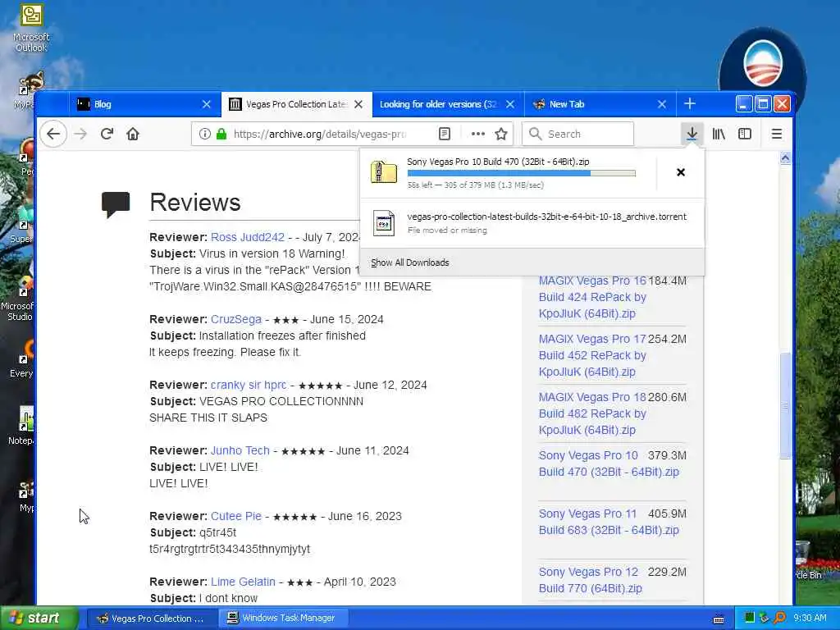840x630 pixels.
Task: Open reviewer Lime Gelatin profile
Action: pyautogui.click(x=243, y=582)
